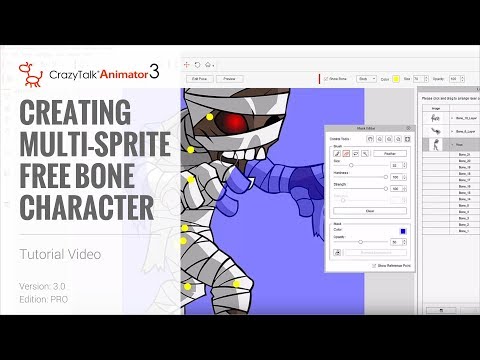Select the paint brush tool in Mask Editor

(x=337, y=153)
